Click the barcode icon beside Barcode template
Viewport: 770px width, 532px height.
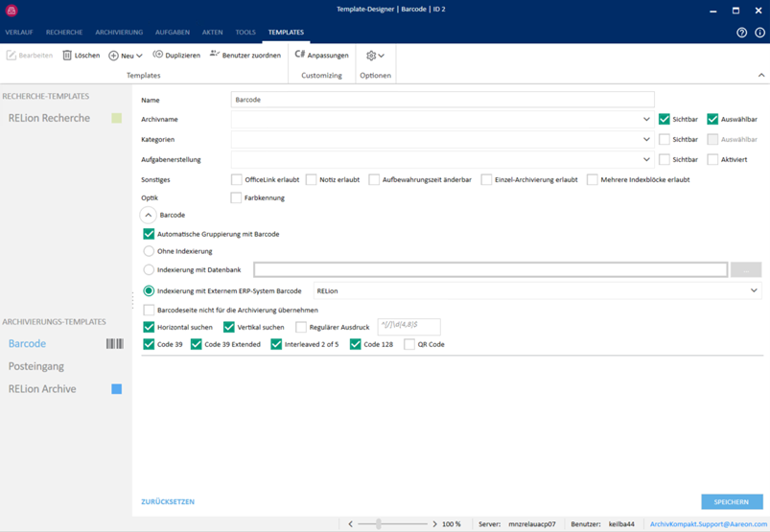click(x=115, y=343)
